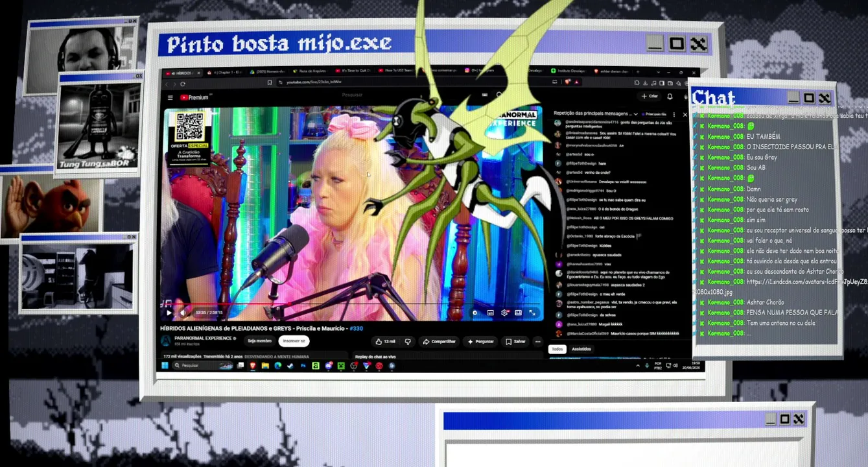Click chat message 'Não queria ser grey'

pos(772,199)
